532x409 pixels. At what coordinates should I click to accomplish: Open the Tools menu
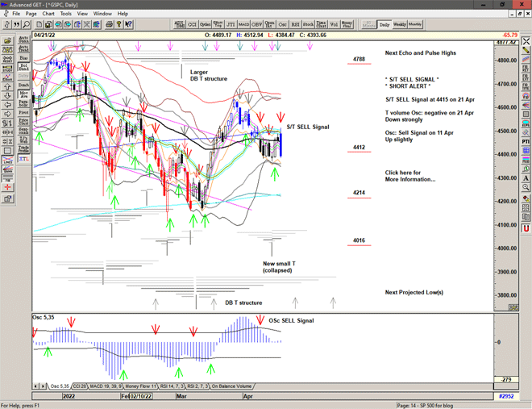pyautogui.click(x=66, y=14)
